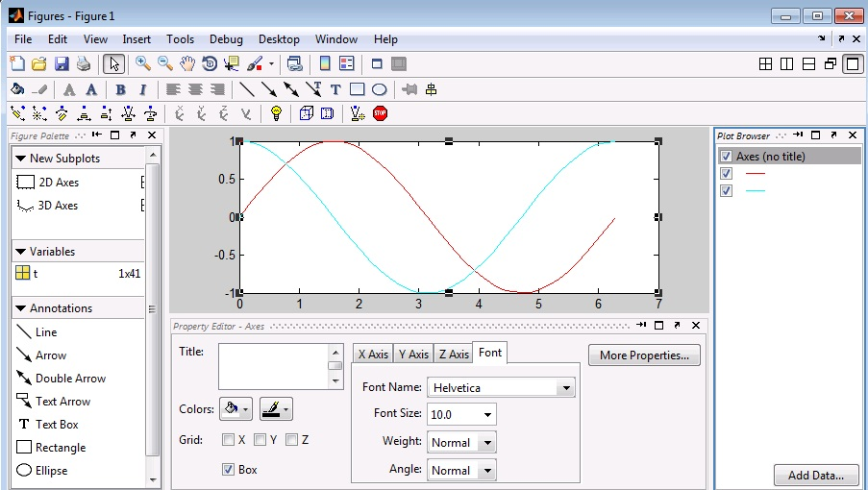Open axes background color picker

point(236,409)
